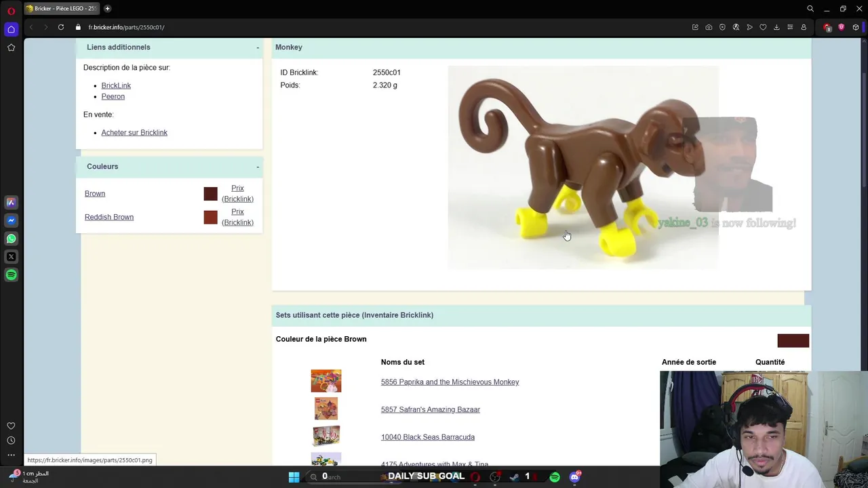Open OBS Studio from the taskbar
Viewport: 868px width, 488px height.
point(495,477)
